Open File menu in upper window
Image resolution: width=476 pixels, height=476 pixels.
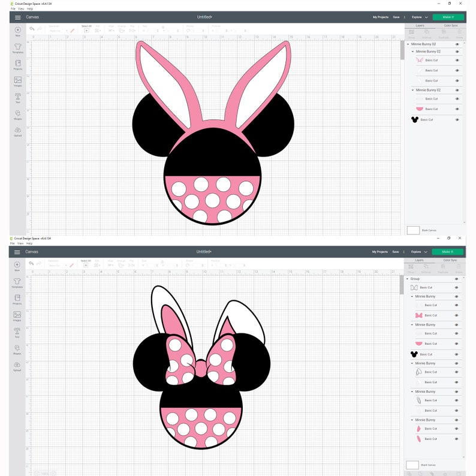point(13,9)
